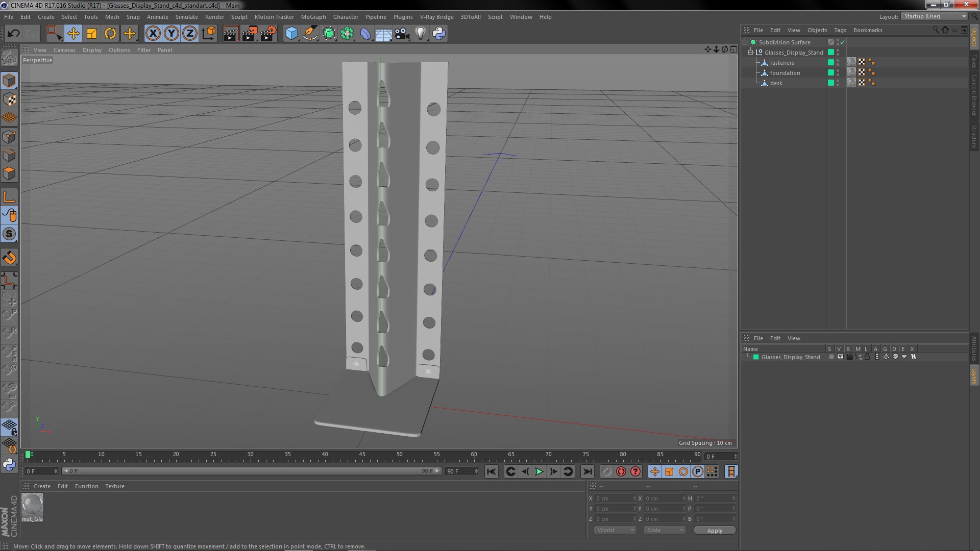Image resolution: width=980 pixels, height=551 pixels.
Task: Switch to Edges mode
Action: coord(9,155)
